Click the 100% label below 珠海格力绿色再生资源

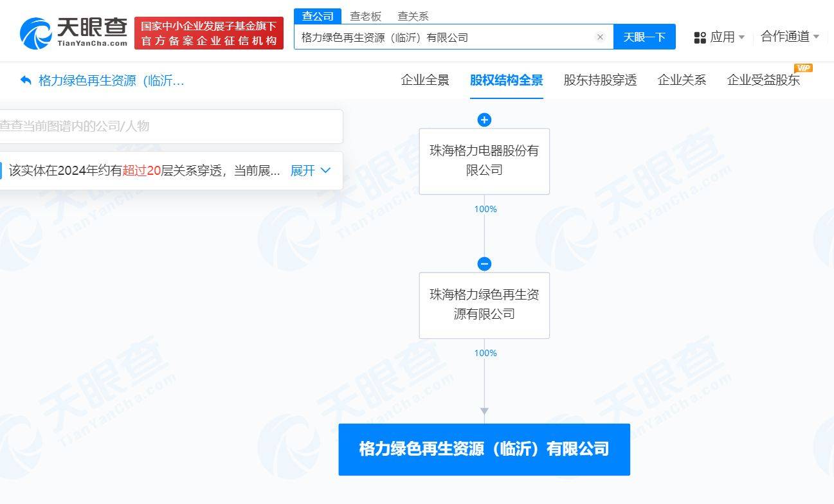pyautogui.click(x=485, y=353)
